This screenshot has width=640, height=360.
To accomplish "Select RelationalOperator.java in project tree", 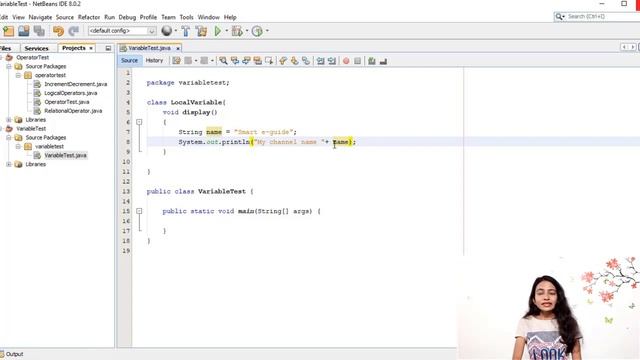I will coord(73,111).
